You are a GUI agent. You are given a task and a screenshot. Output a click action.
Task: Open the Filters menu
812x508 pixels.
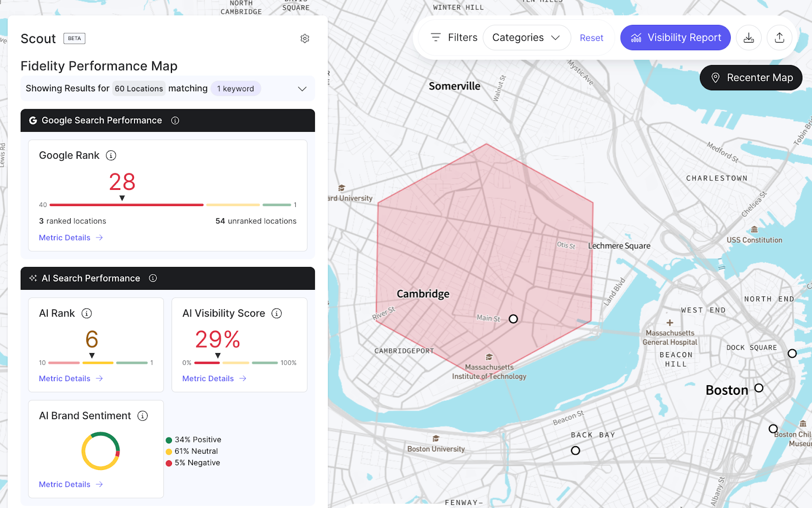click(x=454, y=38)
